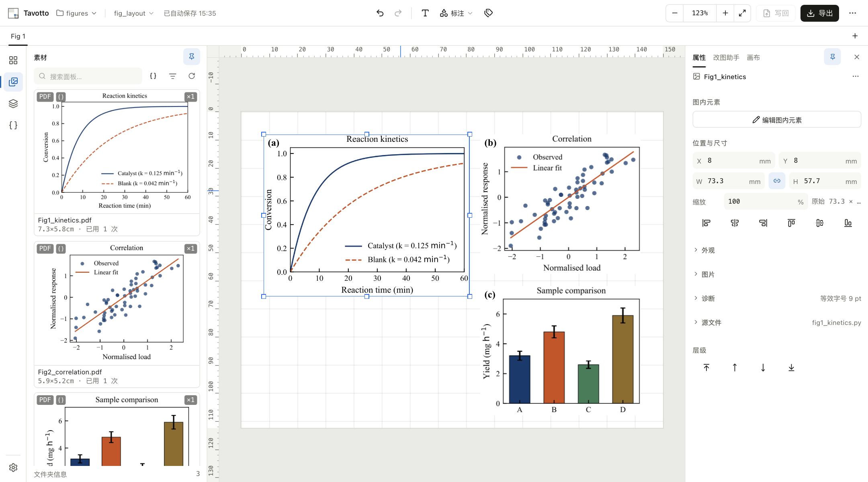
Task: Click the 123% zoom level display
Action: coord(700,13)
